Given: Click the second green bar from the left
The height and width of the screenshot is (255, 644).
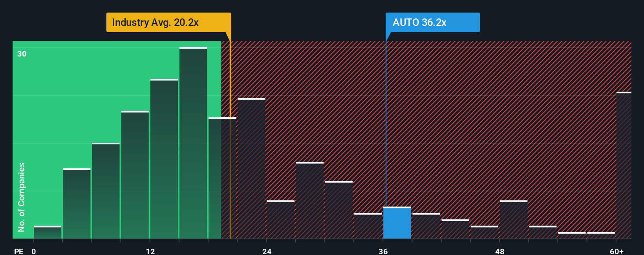Looking at the screenshot, I should tap(77, 204).
